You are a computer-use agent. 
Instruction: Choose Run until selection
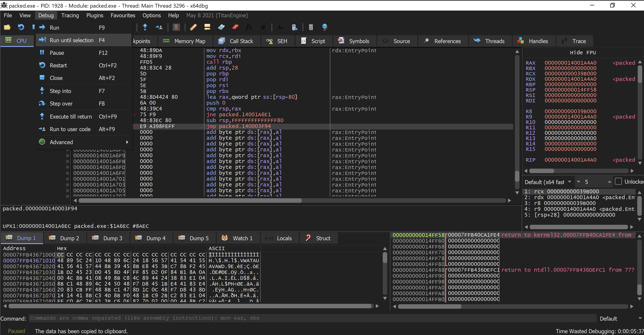pos(84,40)
